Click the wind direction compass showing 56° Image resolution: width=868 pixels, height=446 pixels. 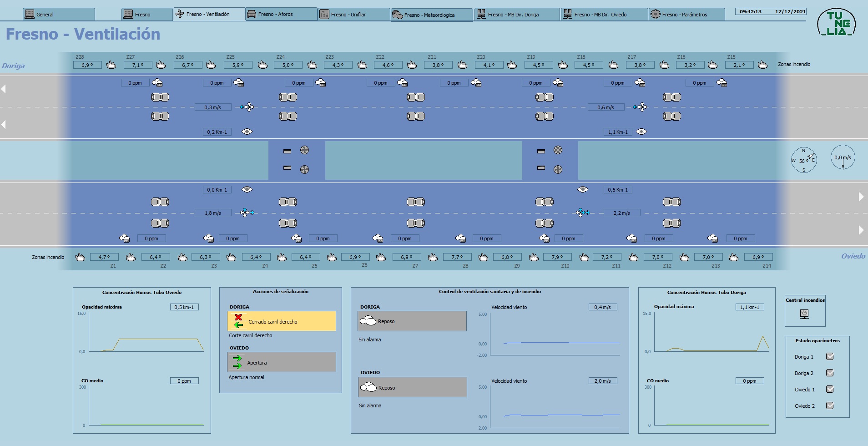point(804,160)
